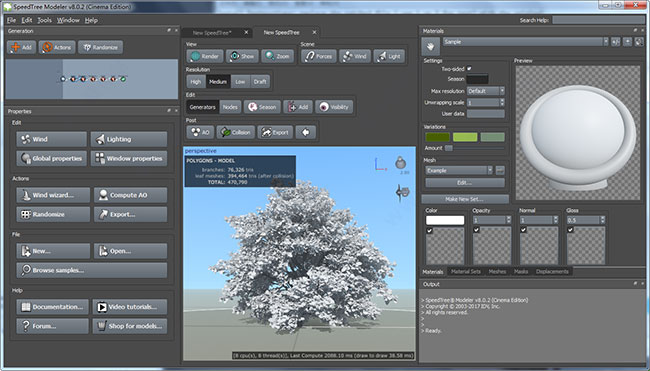This screenshot has width=650, height=371.
Task: Click the Zoom view button
Action: click(x=277, y=56)
